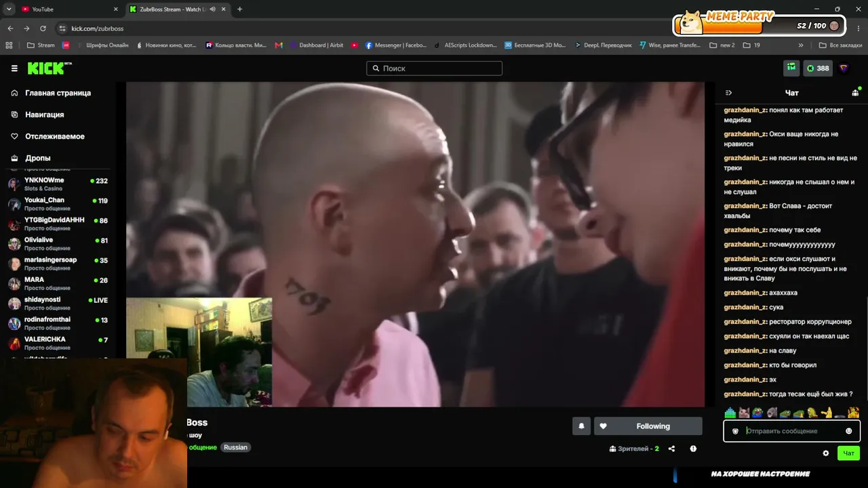
Task: Open the Stream bookmarks folder
Action: [x=41, y=45]
